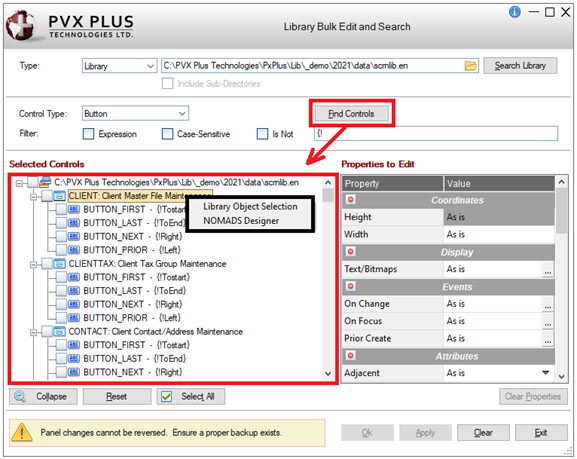The width and height of the screenshot is (577, 459).
Task: Collapse the CLIENTTAX tree node
Action: [33, 264]
